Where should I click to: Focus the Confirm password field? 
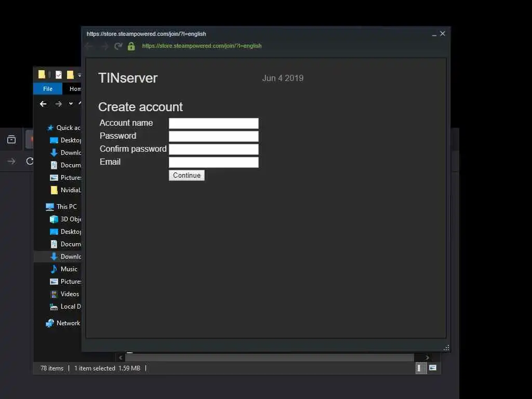pyautogui.click(x=214, y=149)
